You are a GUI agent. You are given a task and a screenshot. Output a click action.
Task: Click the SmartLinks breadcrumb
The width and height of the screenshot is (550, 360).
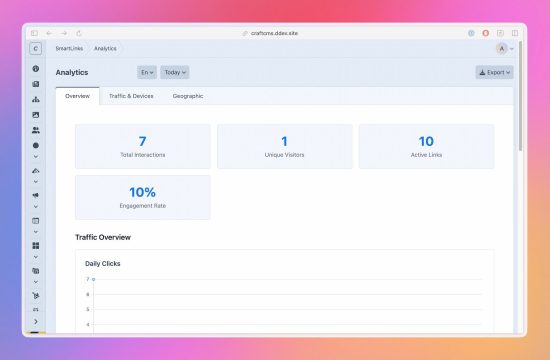[69, 48]
